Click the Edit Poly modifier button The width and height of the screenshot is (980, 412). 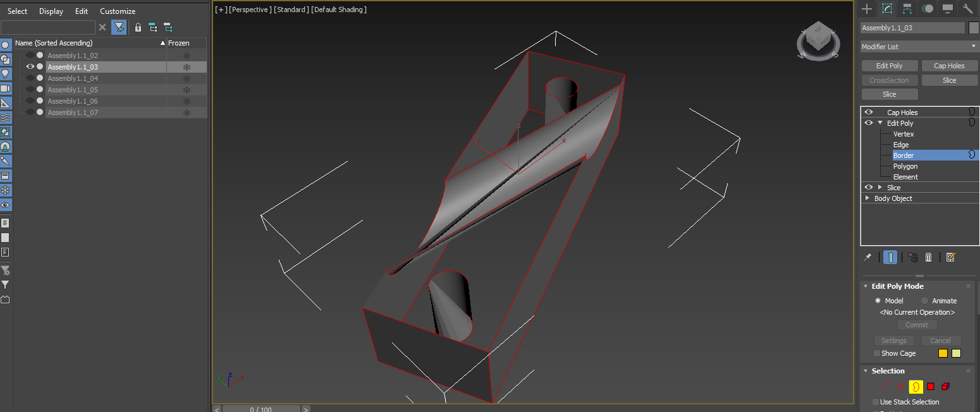889,66
